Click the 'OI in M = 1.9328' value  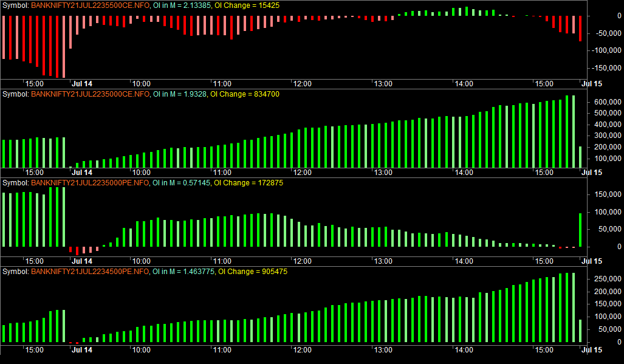(x=179, y=94)
